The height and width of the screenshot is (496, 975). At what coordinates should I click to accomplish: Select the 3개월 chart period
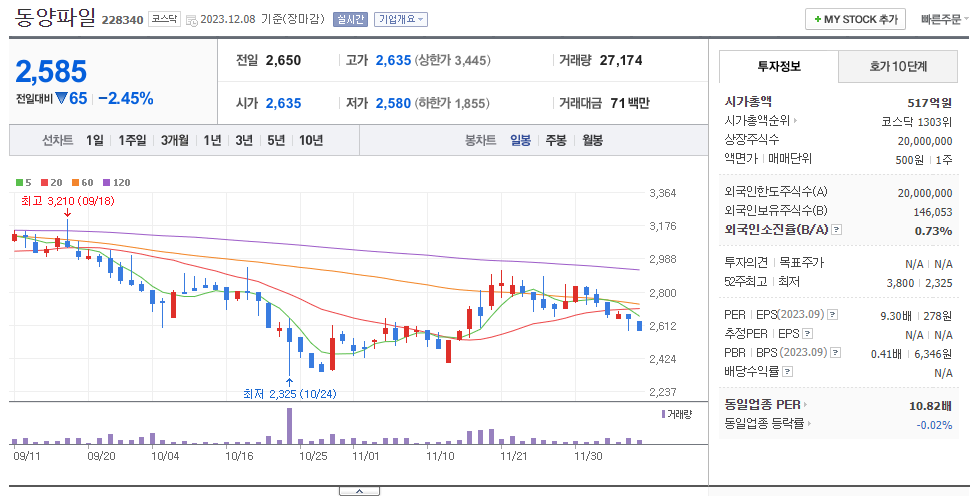click(x=174, y=140)
